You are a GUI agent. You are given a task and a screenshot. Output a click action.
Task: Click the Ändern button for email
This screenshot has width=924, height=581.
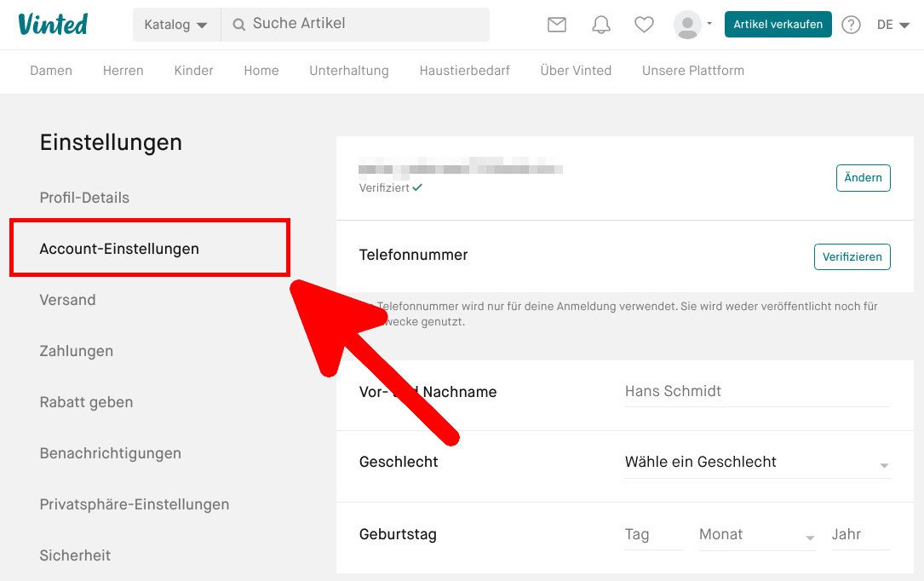[x=864, y=178]
